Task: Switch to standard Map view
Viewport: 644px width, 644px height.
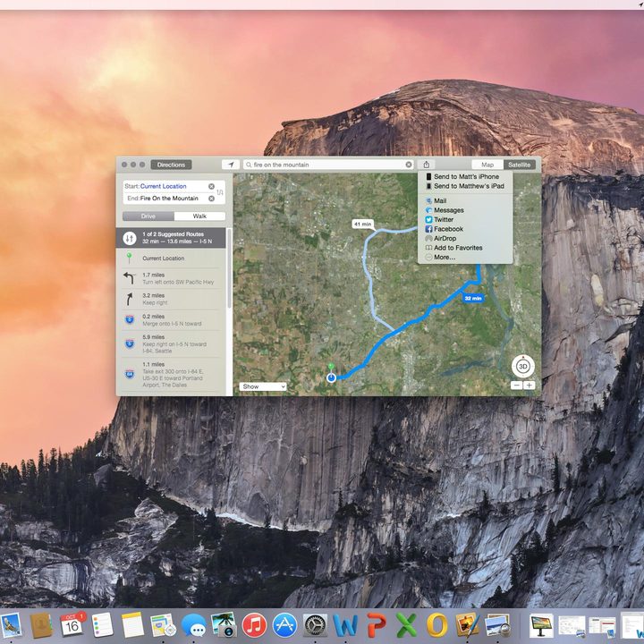Action: coord(487,165)
